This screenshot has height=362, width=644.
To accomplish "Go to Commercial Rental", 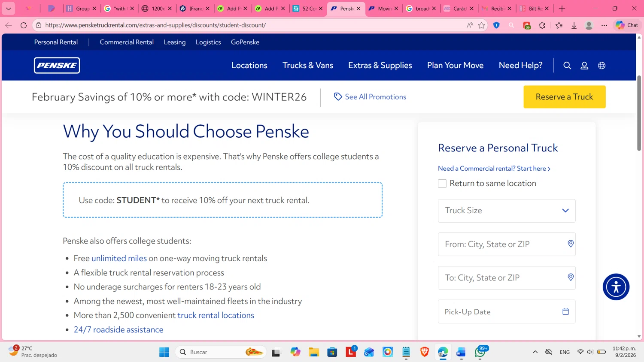I will click(127, 42).
